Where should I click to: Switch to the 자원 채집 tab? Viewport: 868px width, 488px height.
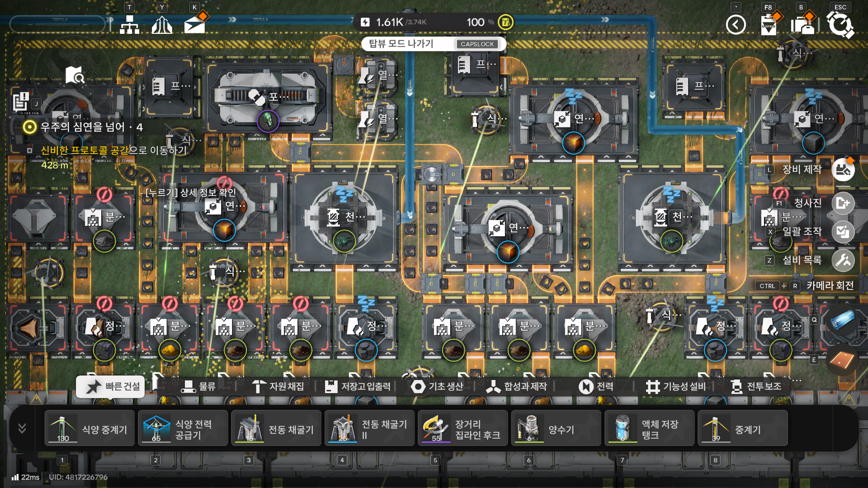278,387
